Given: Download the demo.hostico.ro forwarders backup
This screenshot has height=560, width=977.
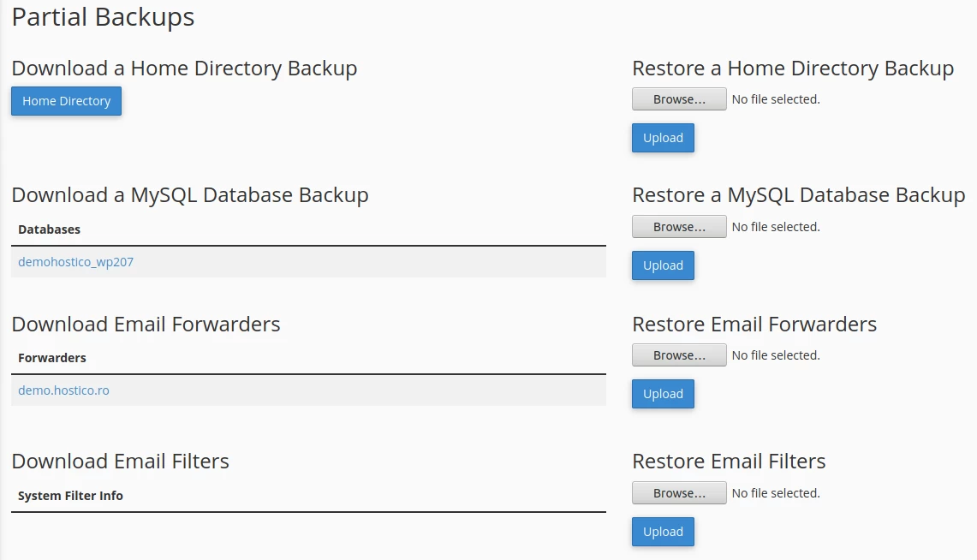Looking at the screenshot, I should [x=64, y=390].
